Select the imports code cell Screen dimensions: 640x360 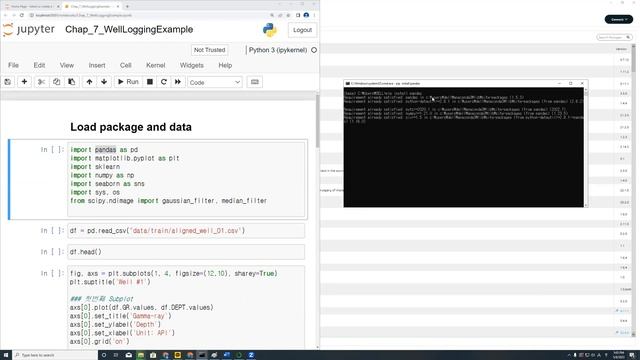click(x=186, y=179)
